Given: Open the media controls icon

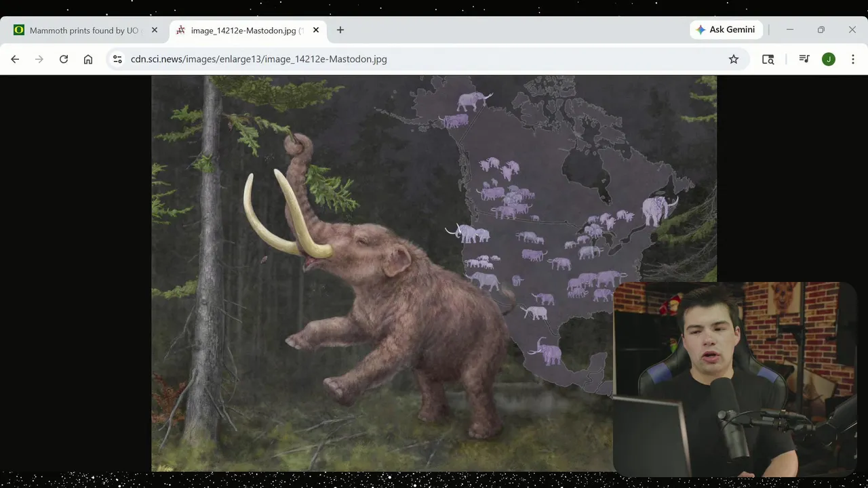Looking at the screenshot, I should tap(804, 59).
